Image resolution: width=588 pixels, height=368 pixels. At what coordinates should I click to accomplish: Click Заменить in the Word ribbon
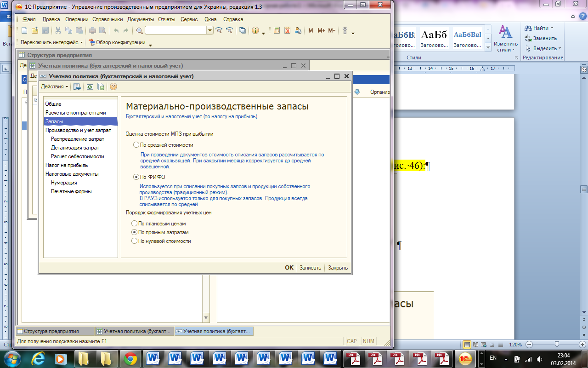[x=541, y=38]
